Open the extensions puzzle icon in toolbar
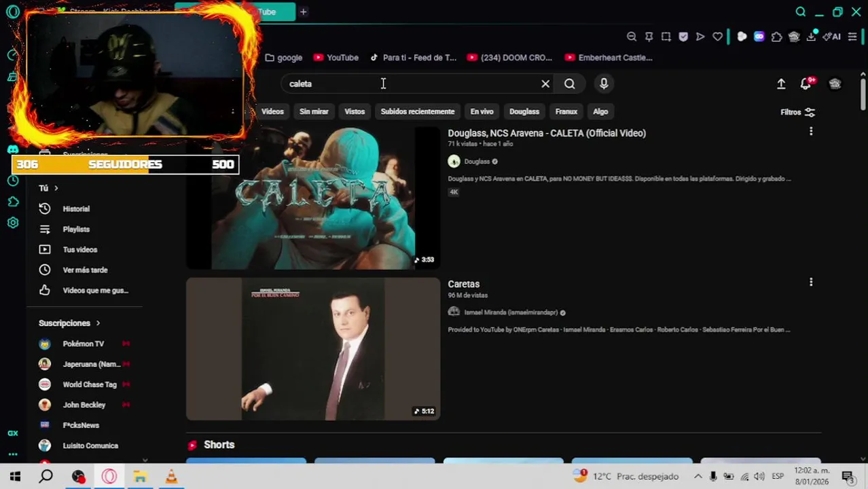This screenshot has height=489, width=868. pyautogui.click(x=776, y=37)
